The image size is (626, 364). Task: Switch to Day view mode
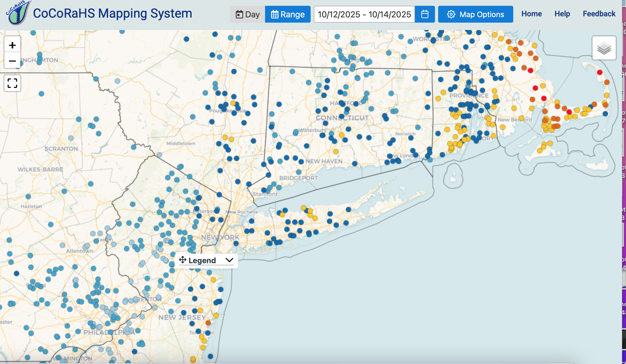(247, 14)
